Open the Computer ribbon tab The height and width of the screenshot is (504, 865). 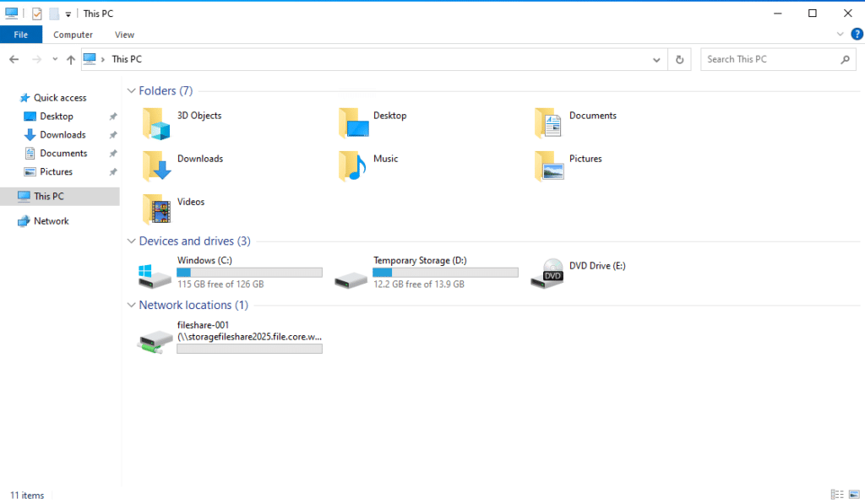point(73,35)
